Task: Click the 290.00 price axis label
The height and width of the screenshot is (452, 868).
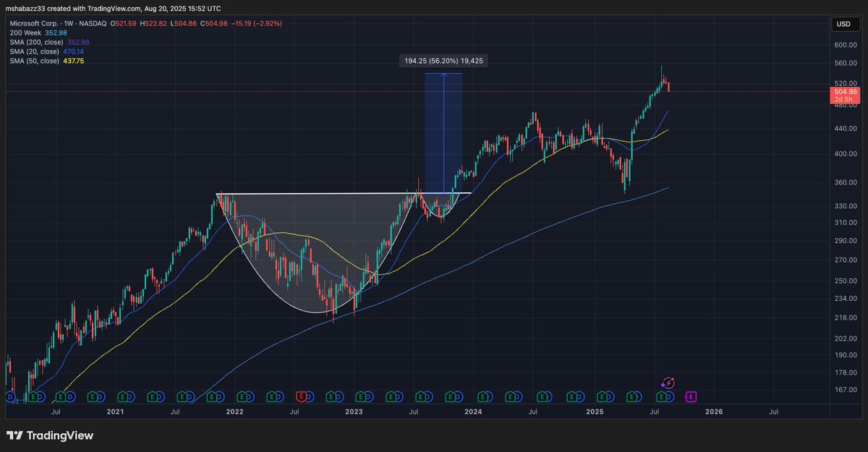Action: click(x=845, y=241)
